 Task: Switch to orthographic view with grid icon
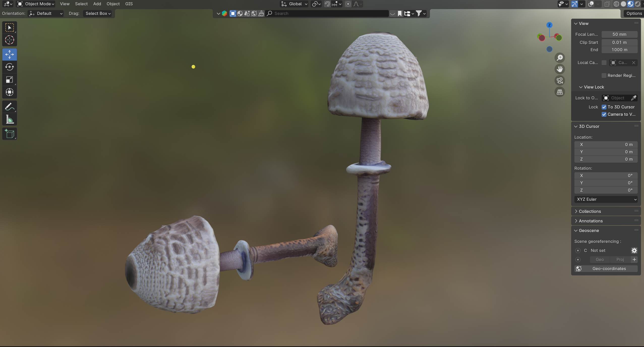coord(560,92)
